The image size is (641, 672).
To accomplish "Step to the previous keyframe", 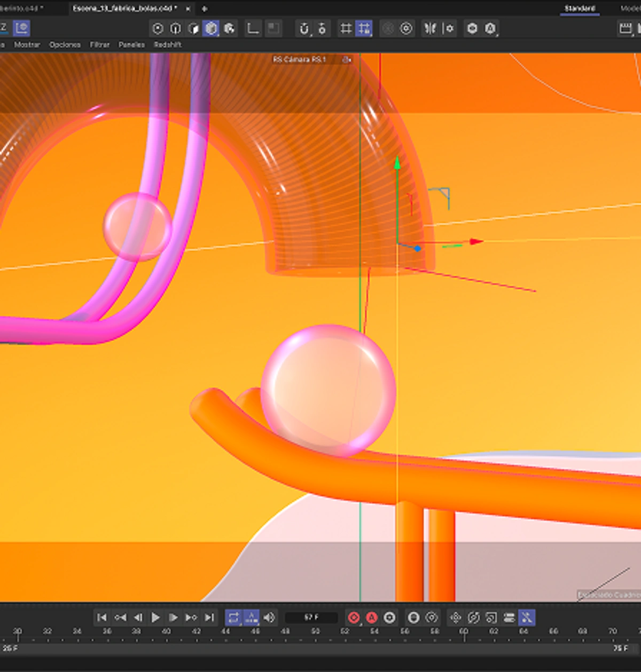I will point(120,618).
